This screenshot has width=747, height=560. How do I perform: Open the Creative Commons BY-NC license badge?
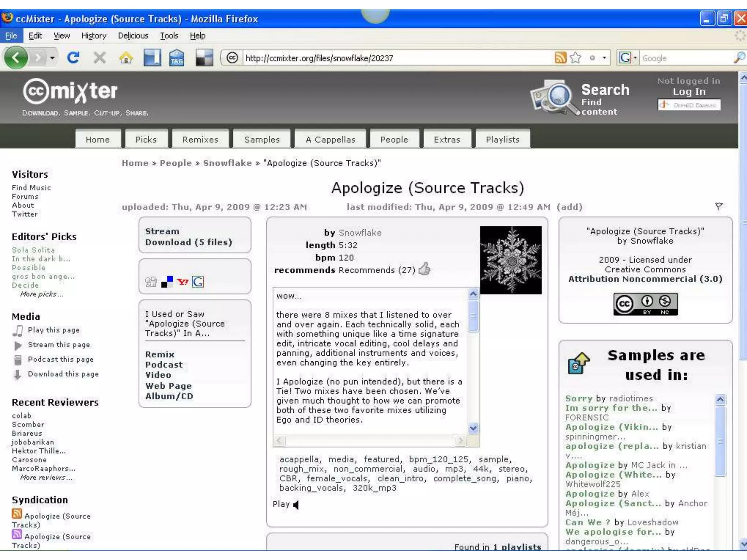(645, 304)
